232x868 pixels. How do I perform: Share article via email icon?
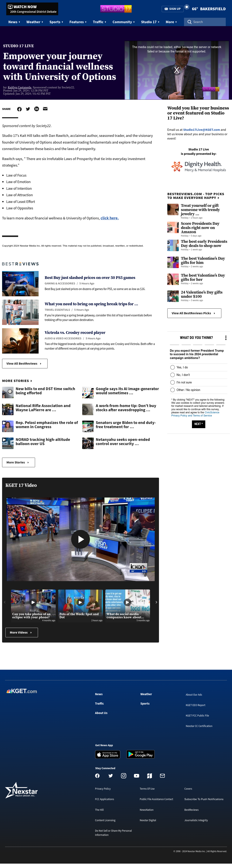click(45, 109)
